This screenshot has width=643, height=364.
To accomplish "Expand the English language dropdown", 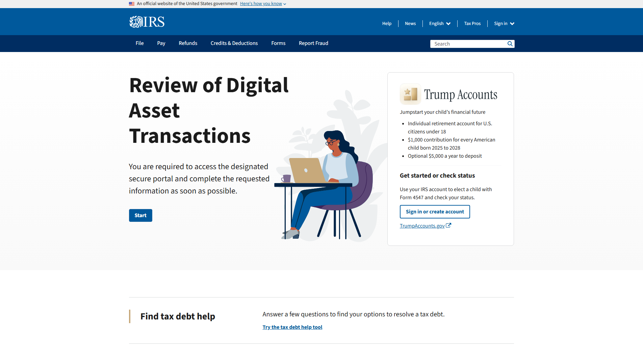I will tap(440, 24).
